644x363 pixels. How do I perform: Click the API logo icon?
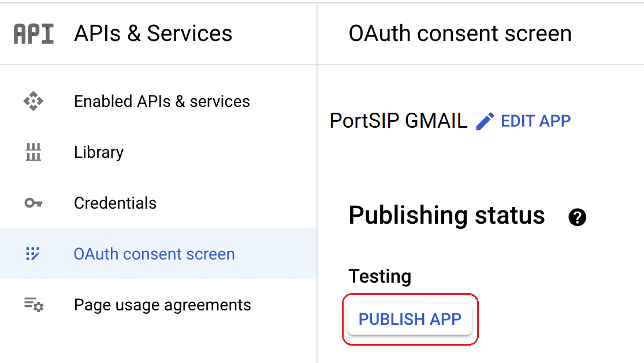[x=33, y=34]
